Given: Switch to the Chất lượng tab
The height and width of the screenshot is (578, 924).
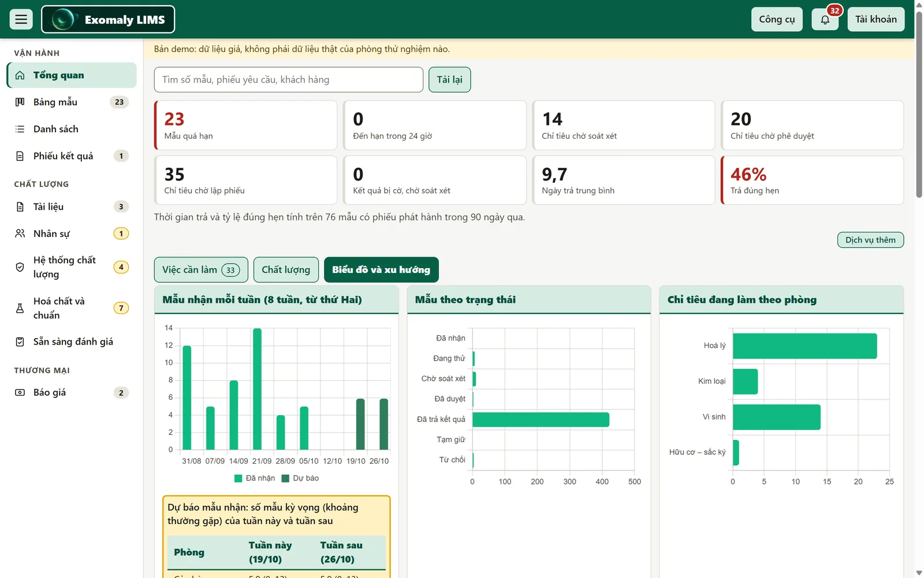Looking at the screenshot, I should pyautogui.click(x=286, y=270).
